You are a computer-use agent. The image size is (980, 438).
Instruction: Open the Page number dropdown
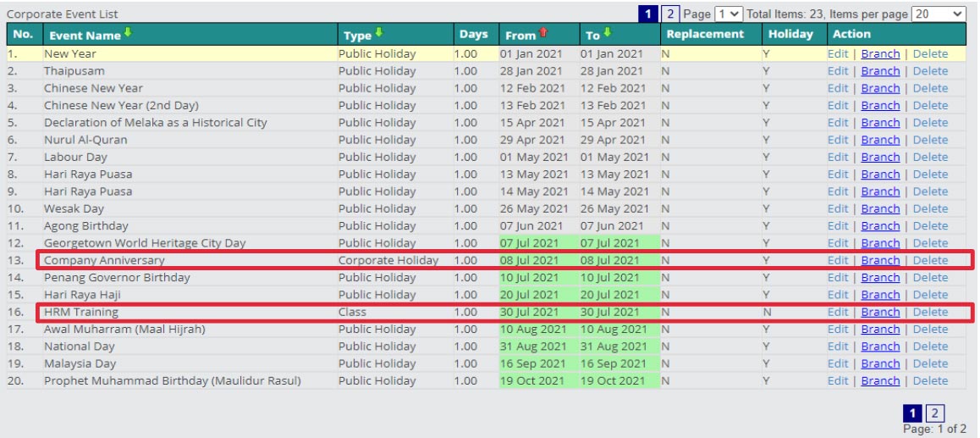(728, 14)
